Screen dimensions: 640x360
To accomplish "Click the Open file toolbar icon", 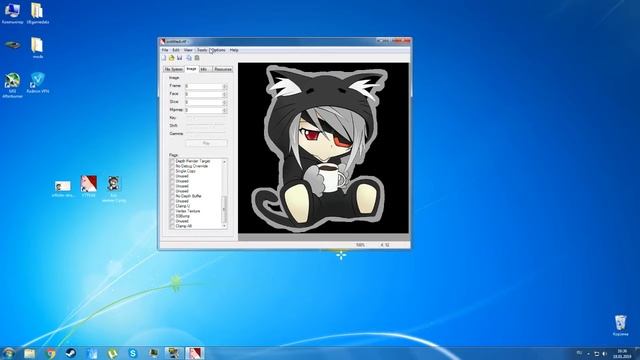I will pos(172,58).
